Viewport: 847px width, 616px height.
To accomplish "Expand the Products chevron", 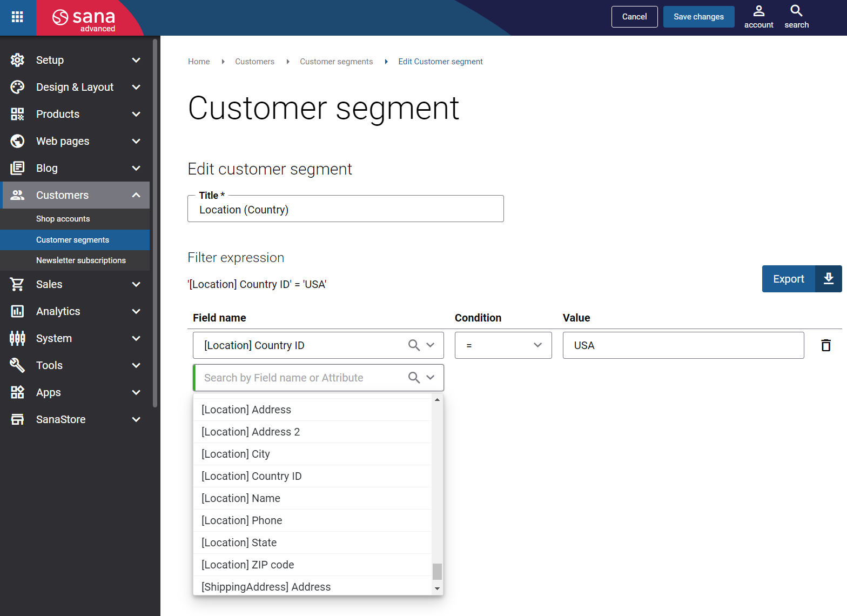I will click(136, 114).
